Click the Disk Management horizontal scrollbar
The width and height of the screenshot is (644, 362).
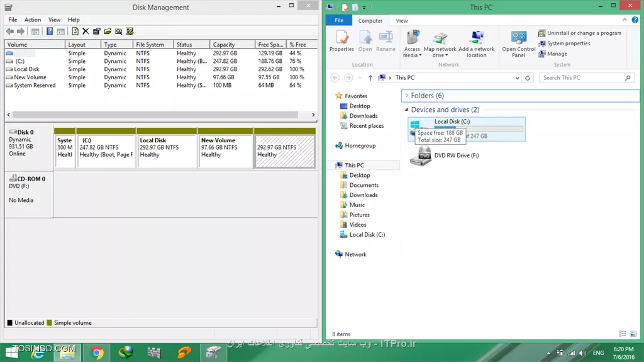point(155,115)
